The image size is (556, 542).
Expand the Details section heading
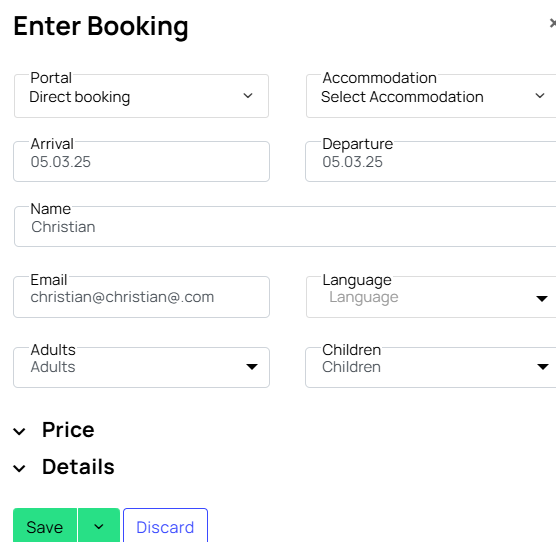coord(78,467)
